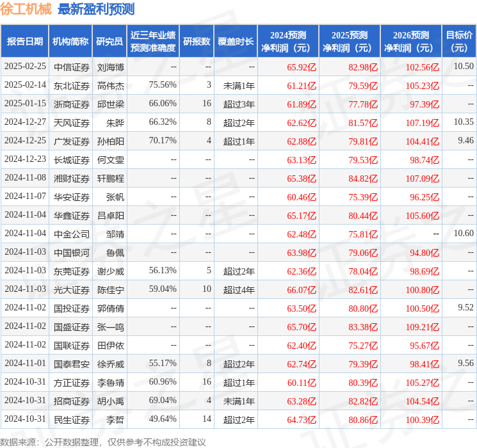Click 国联证券 institution cell

click(x=72, y=346)
